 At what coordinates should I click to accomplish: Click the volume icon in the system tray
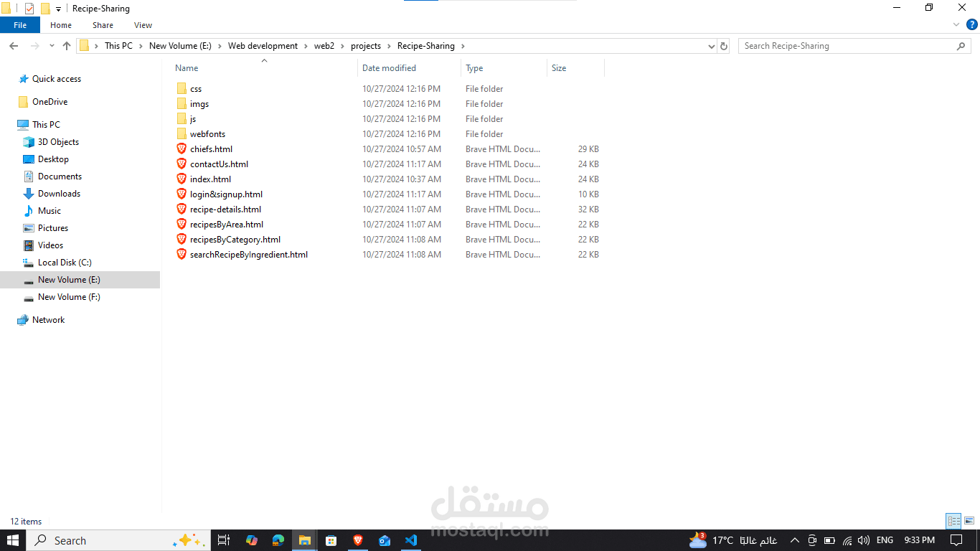pyautogui.click(x=864, y=540)
